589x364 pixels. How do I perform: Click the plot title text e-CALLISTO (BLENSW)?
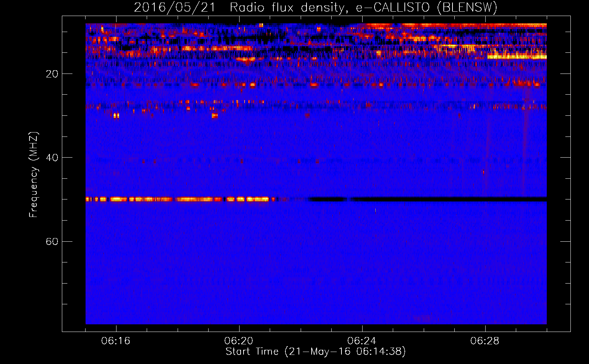[426, 8]
